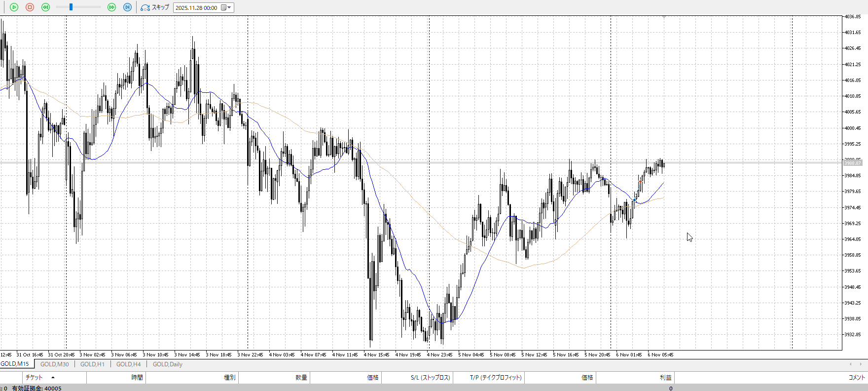Image resolution: width=868 pixels, height=391 pixels.
Task: Click the スキップ (skip) button
Action: coord(155,7)
